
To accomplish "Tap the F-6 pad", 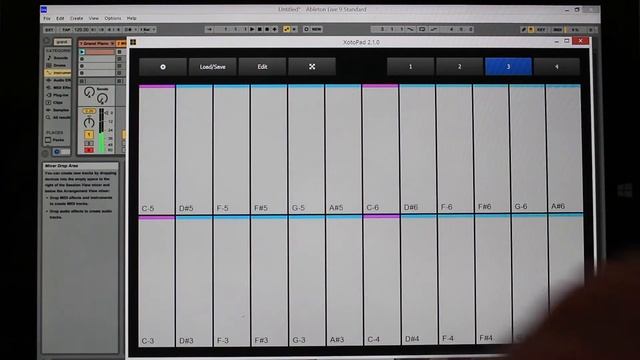I will [x=454, y=149].
